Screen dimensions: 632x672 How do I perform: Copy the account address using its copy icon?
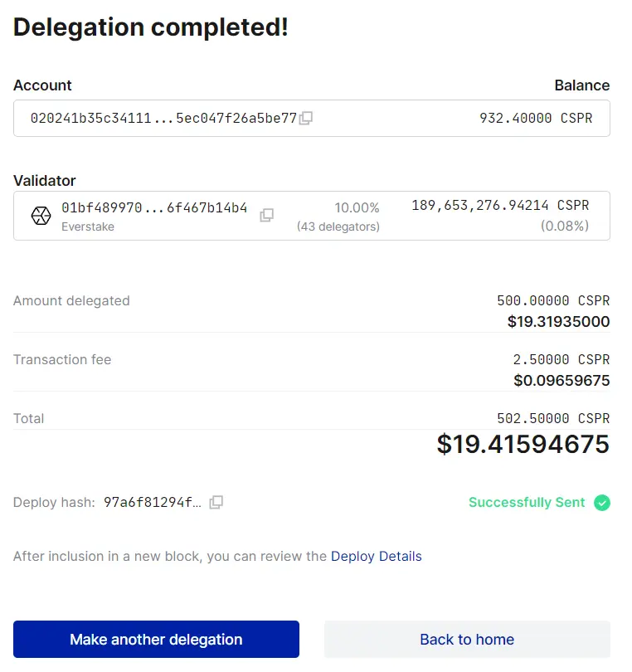[306, 118]
